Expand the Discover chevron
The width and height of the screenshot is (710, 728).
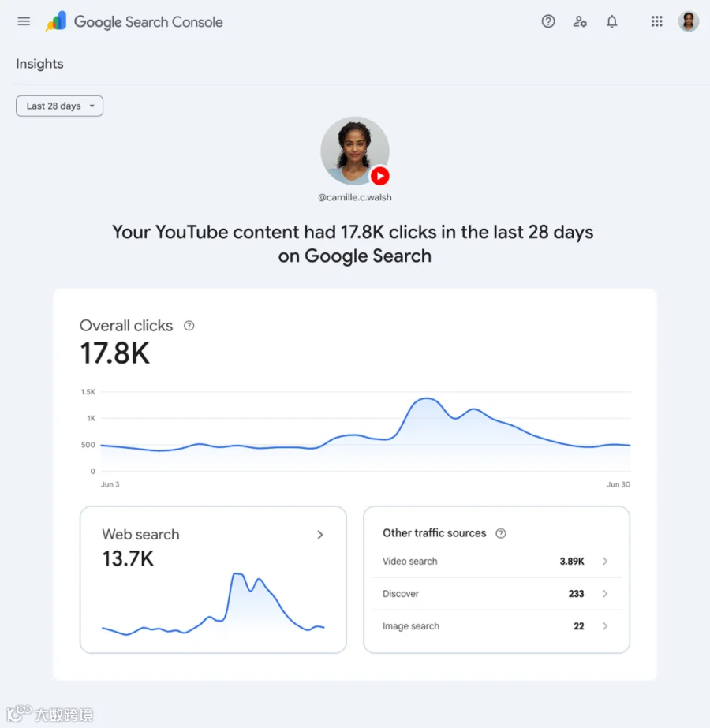[605, 594]
